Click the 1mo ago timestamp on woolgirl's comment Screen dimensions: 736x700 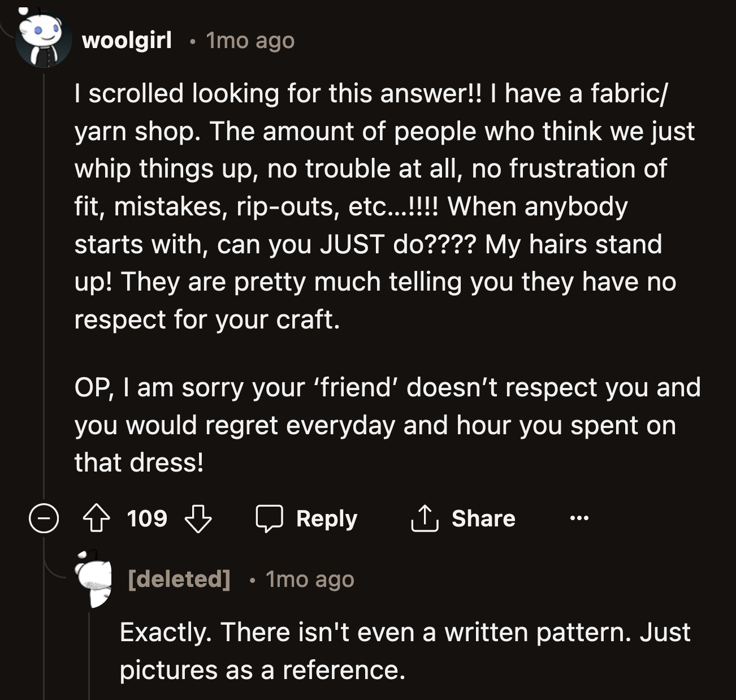(x=250, y=41)
